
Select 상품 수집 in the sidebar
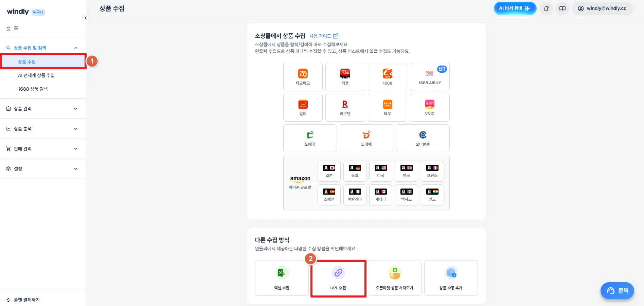pos(43,61)
